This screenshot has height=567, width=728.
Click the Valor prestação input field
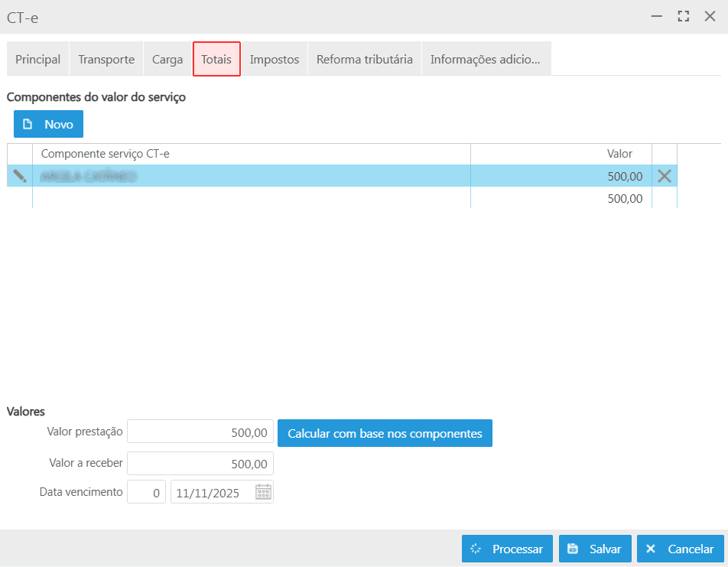coord(200,432)
